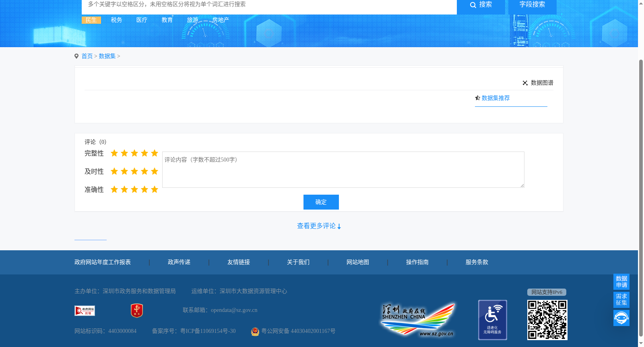This screenshot has height=347, width=644.
Task: Click the 政府网站找错 badge icon
Action: click(x=85, y=310)
